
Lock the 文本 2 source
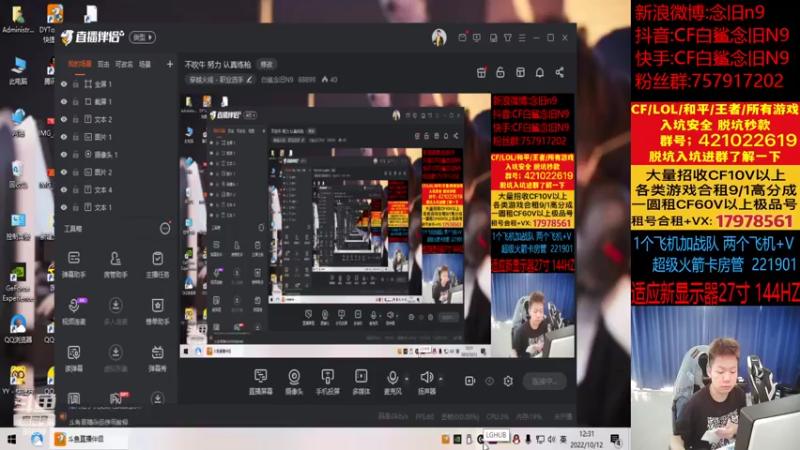(x=76, y=119)
